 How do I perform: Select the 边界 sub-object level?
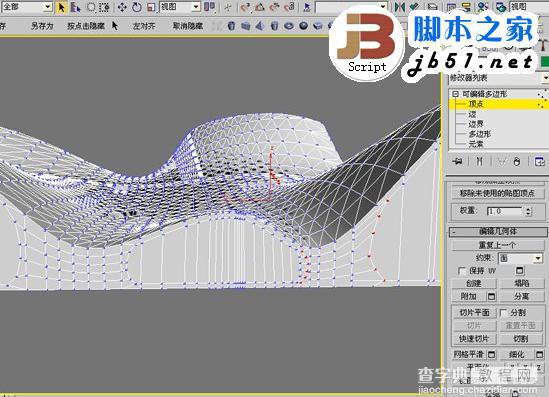[x=475, y=124]
